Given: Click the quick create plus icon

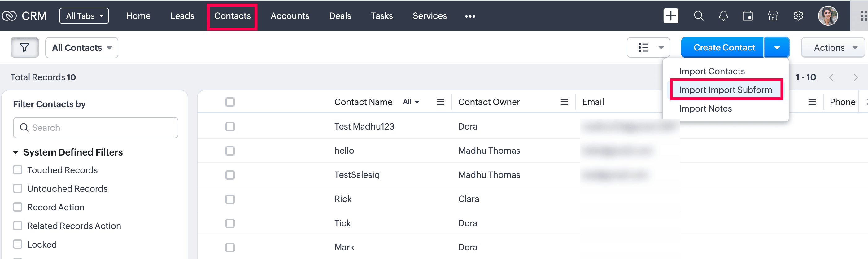Looking at the screenshot, I should [x=670, y=16].
